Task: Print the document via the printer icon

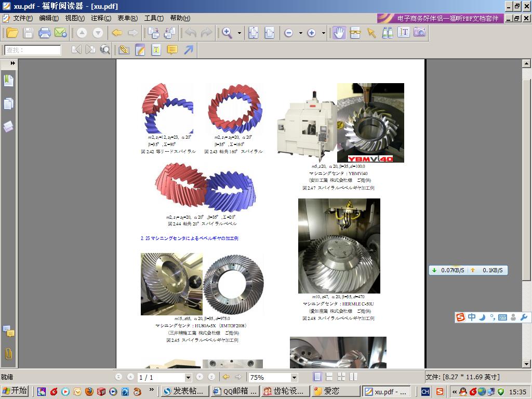Action: (x=45, y=33)
